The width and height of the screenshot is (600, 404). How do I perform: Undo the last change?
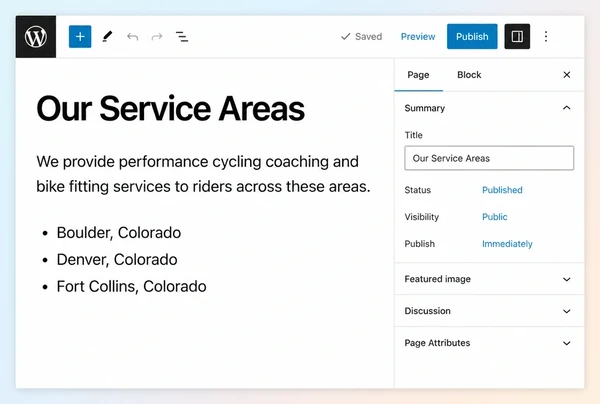pyautogui.click(x=132, y=37)
